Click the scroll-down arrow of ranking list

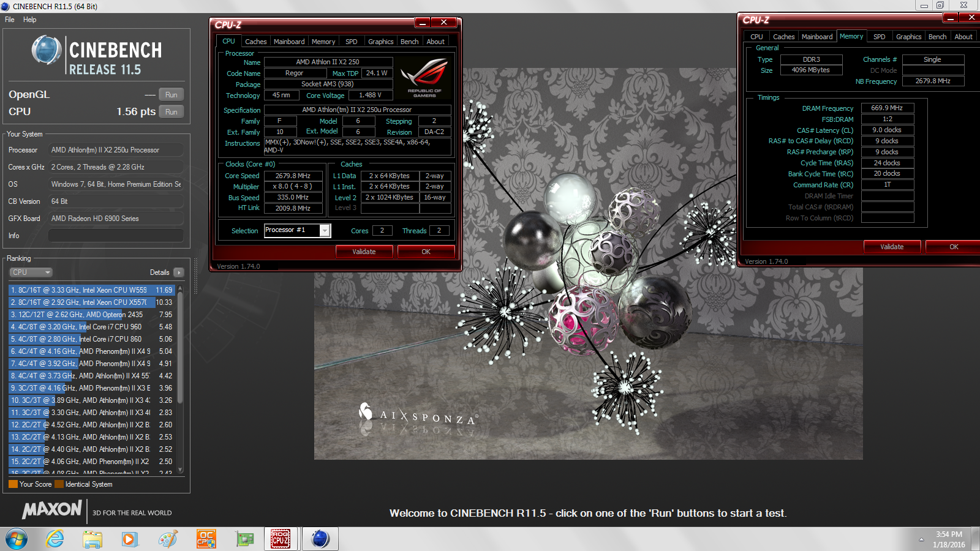click(x=180, y=470)
